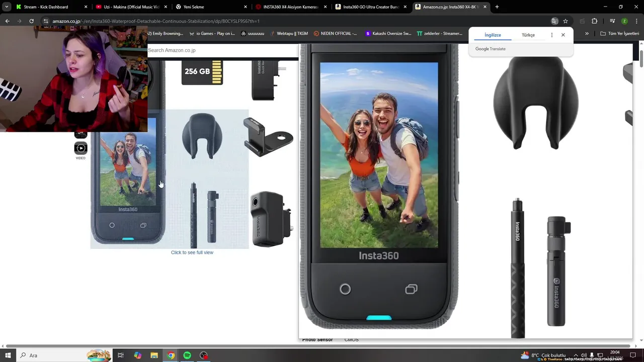Screen dimensions: 644x362
Task: Click the metal mount bracket image
Action: 268,137
